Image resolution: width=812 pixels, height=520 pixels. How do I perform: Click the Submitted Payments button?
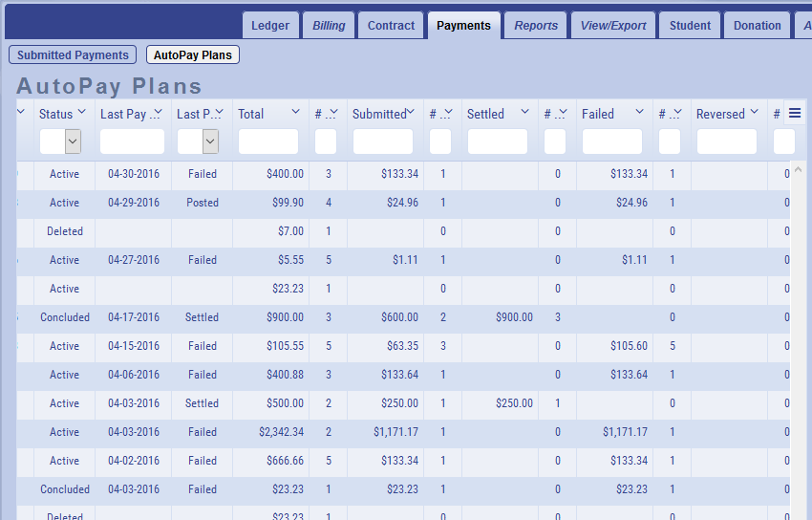point(73,55)
